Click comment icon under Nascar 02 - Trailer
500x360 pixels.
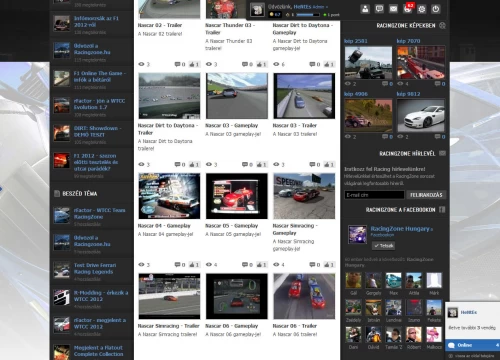coord(178,64)
